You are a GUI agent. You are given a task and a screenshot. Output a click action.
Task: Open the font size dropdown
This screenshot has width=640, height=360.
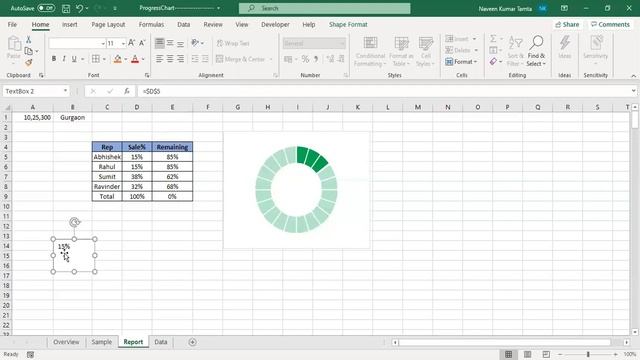123,43
